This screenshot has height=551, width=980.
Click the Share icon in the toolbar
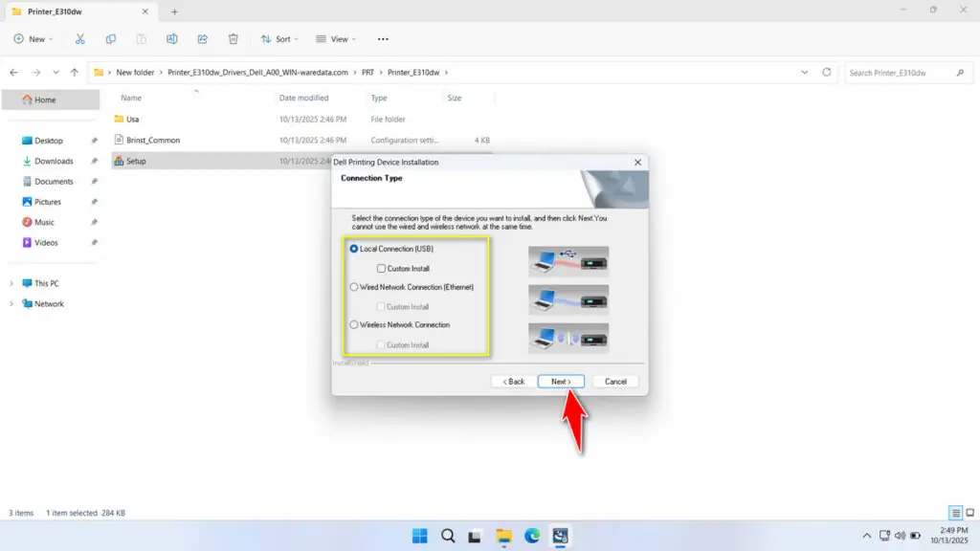pos(202,39)
